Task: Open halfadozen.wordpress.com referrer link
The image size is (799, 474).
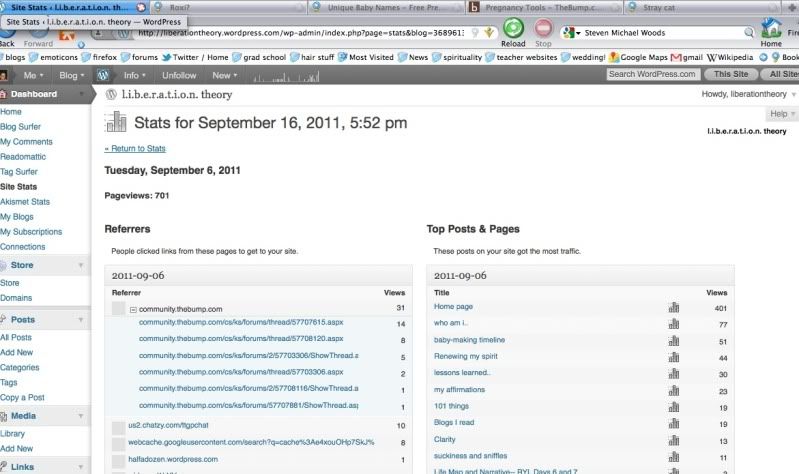Action: pyautogui.click(x=173, y=459)
